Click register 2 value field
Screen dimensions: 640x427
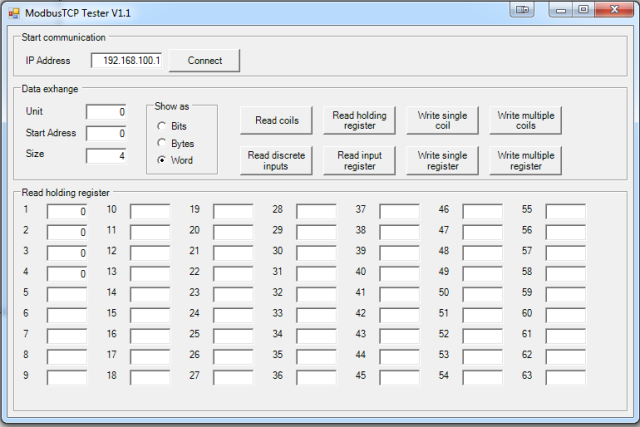pos(67,232)
